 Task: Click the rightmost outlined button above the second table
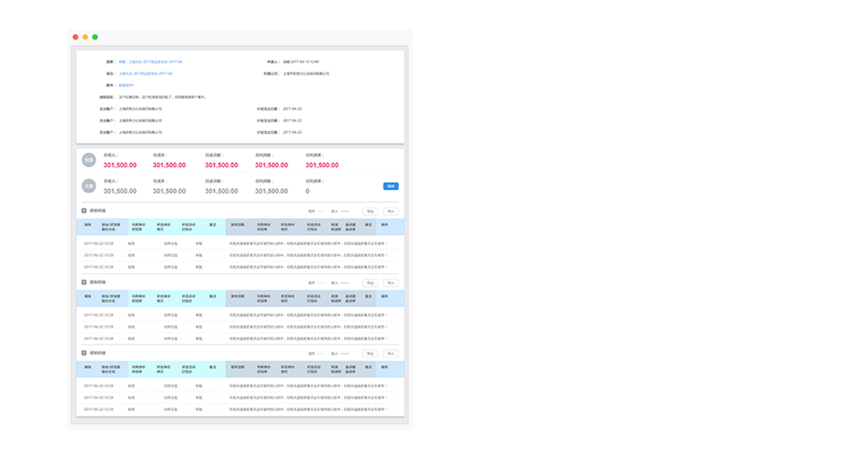click(390, 282)
